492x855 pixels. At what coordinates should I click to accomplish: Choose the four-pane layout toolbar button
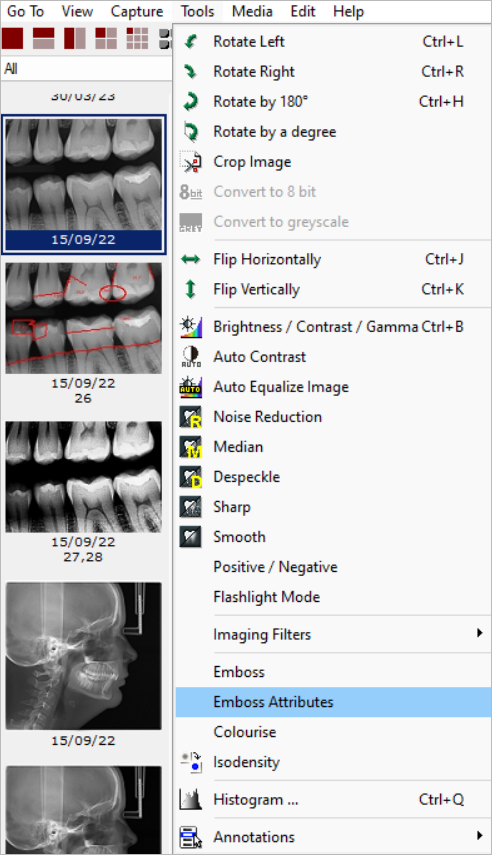point(106,39)
